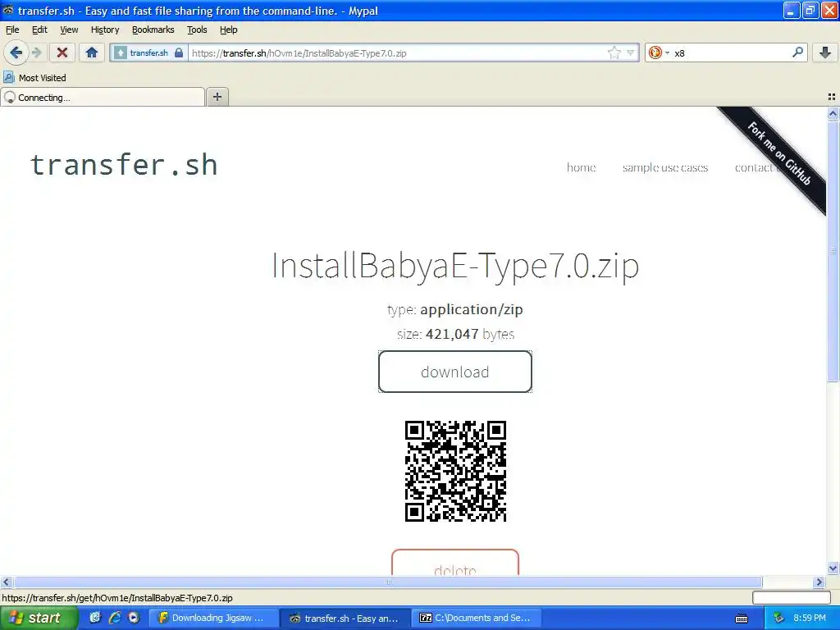
Task: Click the keyboard icon in the taskbar
Action: 742,619
